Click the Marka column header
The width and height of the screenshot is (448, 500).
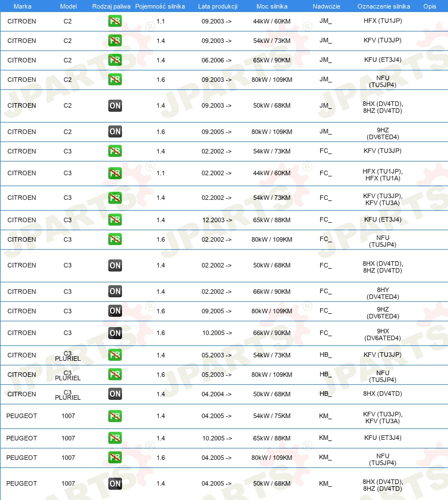click(x=22, y=6)
